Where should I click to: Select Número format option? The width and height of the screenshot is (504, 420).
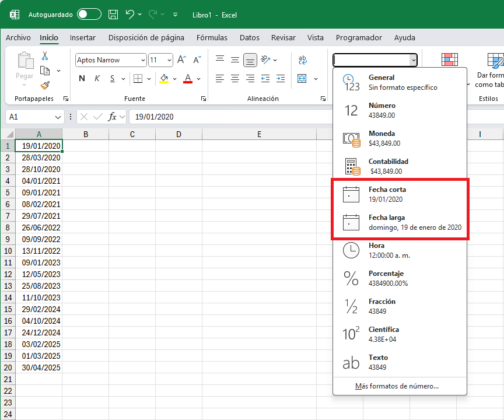(400, 110)
